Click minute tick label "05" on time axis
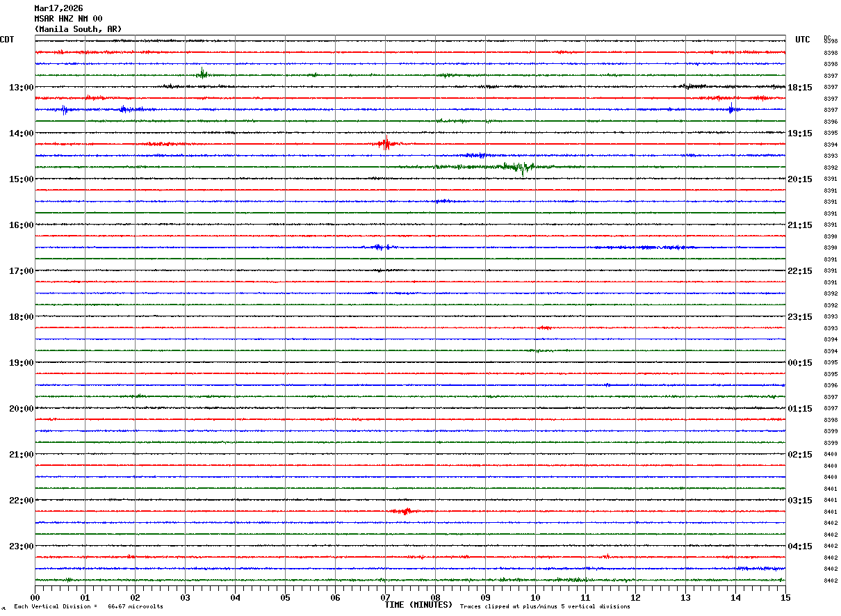 pos(285,597)
